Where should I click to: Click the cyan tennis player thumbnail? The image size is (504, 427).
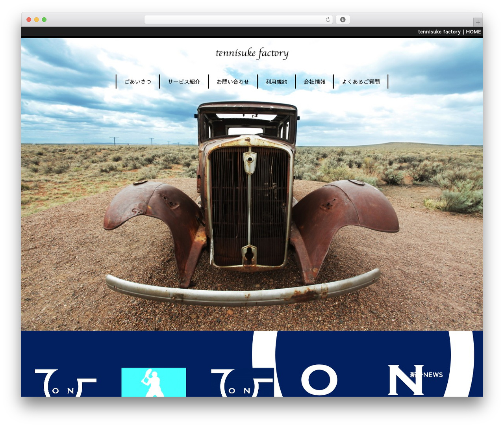coord(154,382)
